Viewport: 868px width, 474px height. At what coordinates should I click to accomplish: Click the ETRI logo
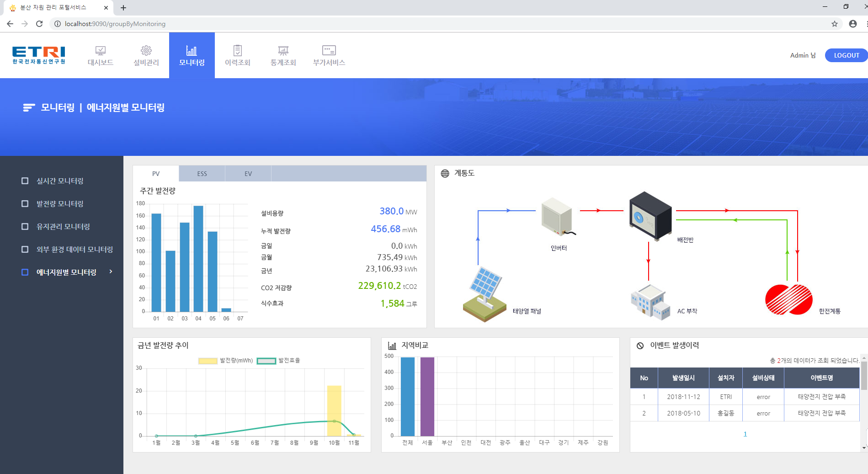coord(39,55)
